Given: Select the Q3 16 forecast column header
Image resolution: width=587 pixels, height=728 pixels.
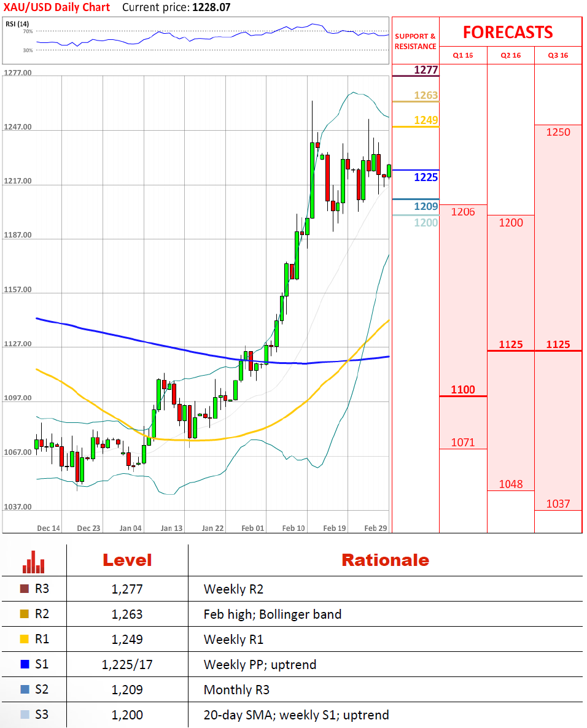Looking at the screenshot, I should [x=558, y=55].
